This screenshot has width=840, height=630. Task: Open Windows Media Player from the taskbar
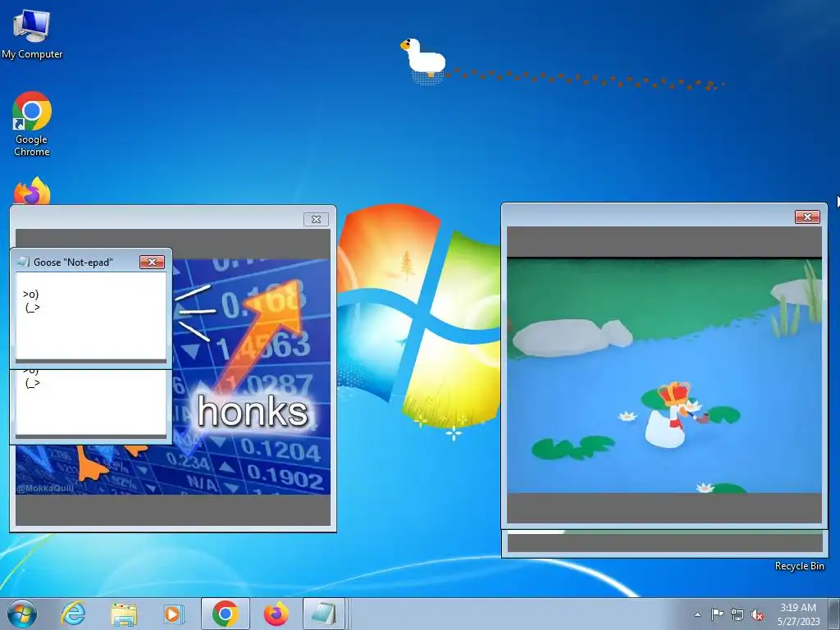pyautogui.click(x=173, y=614)
